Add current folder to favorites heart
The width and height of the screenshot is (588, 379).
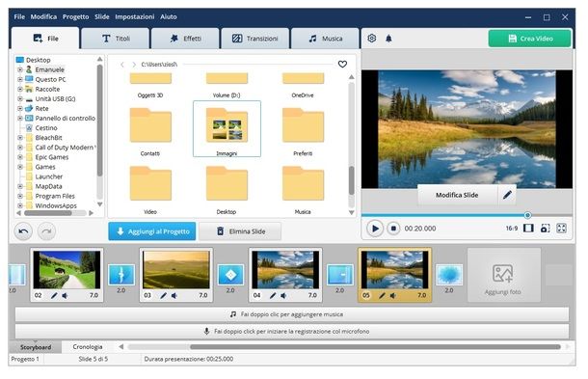click(x=342, y=65)
